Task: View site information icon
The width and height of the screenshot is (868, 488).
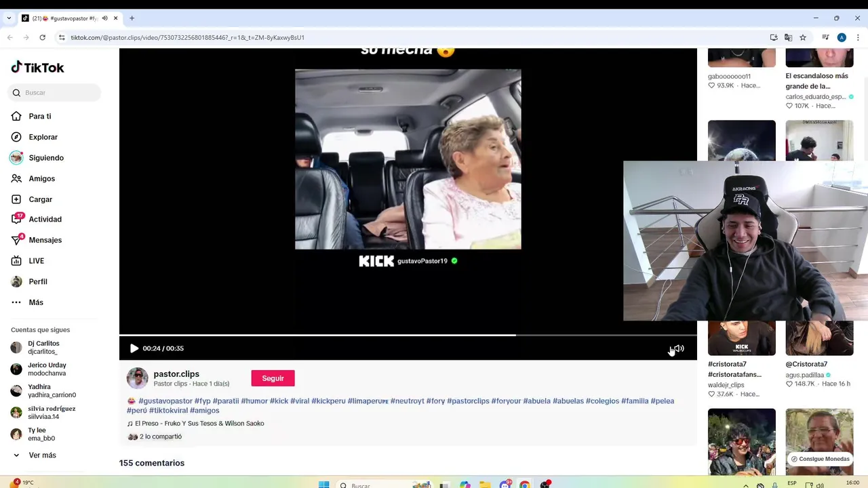Action: coord(62,37)
